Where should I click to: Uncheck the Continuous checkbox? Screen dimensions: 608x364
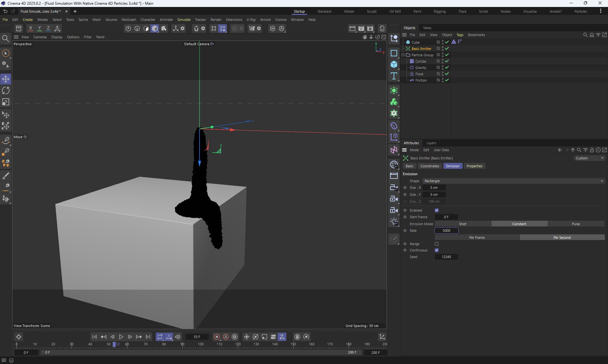tap(437, 250)
